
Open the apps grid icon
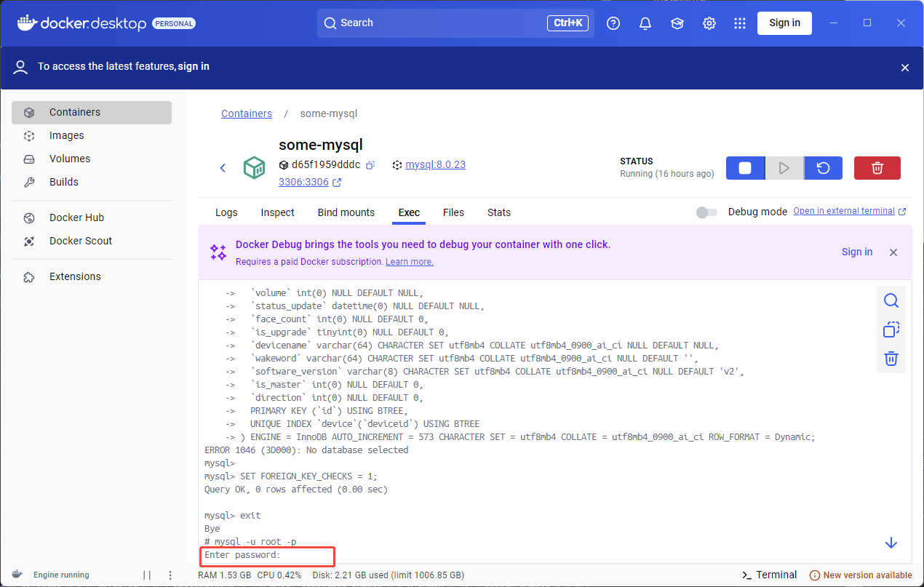point(740,23)
